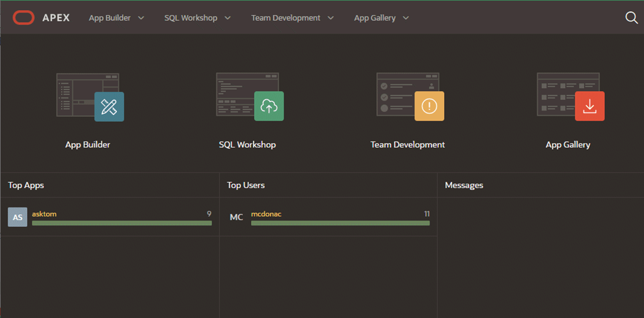The height and width of the screenshot is (318, 644).
Task: Click the AS avatar badge for asktom
Action: coord(18,217)
